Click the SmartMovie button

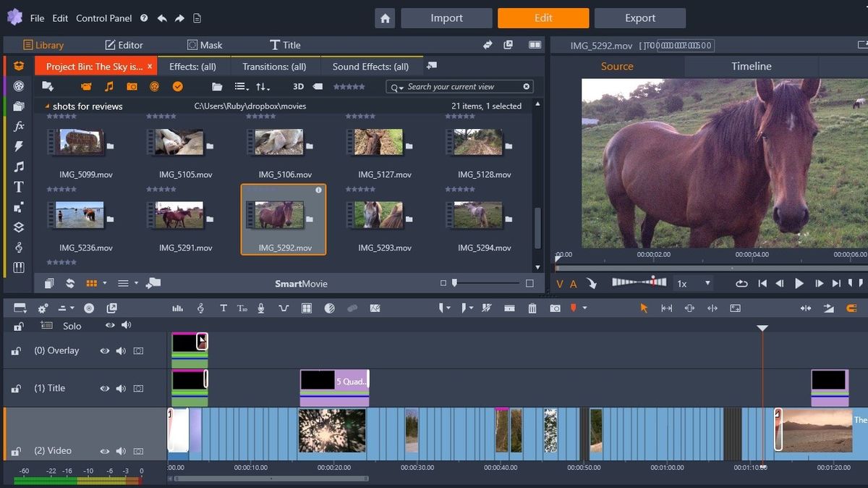(301, 284)
